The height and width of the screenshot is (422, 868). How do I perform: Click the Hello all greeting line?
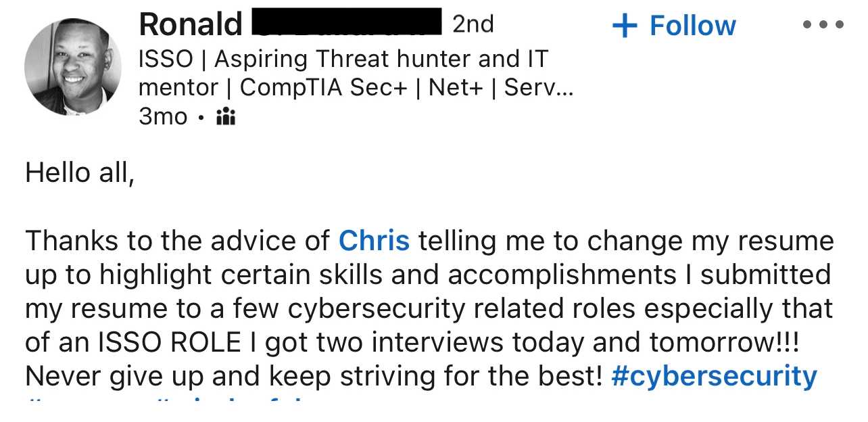coord(80,173)
